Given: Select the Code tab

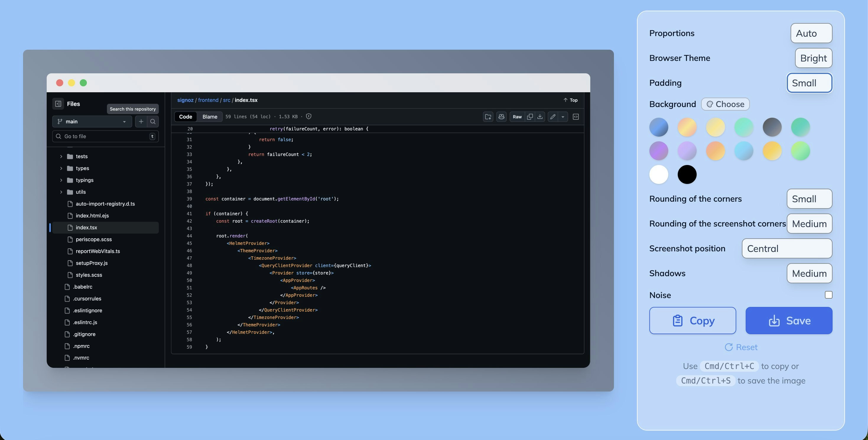Looking at the screenshot, I should point(186,117).
